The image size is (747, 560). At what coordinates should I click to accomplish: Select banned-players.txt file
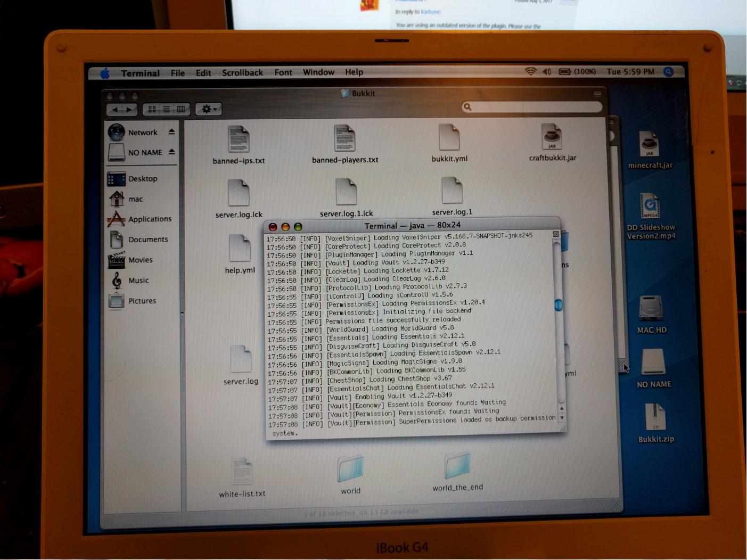coord(345,144)
